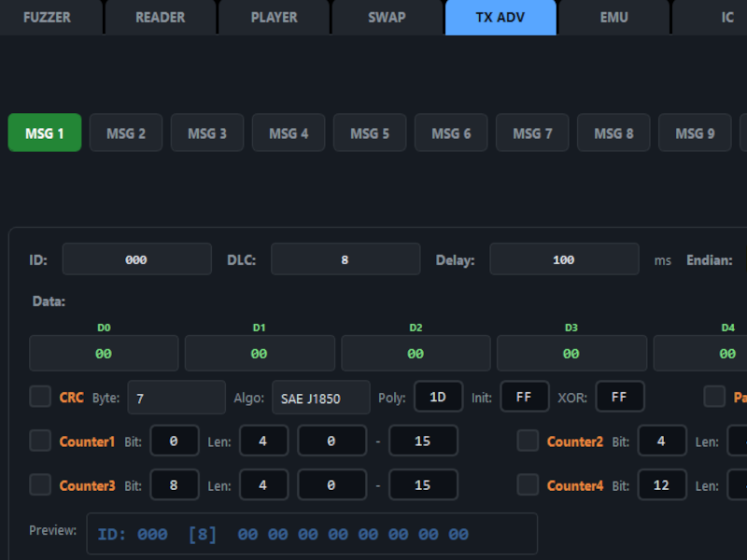The image size is (747, 560).
Task: Open the EMU tab
Action: tap(613, 17)
